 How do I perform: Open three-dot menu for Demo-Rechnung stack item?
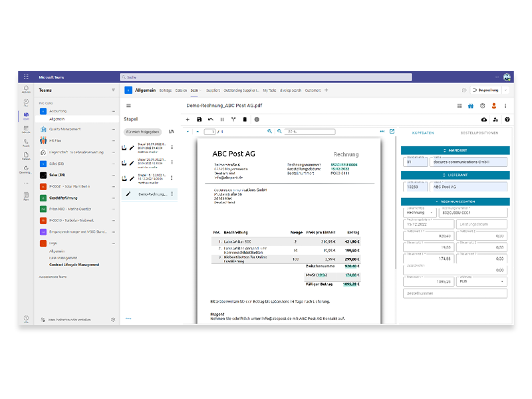[x=172, y=194]
